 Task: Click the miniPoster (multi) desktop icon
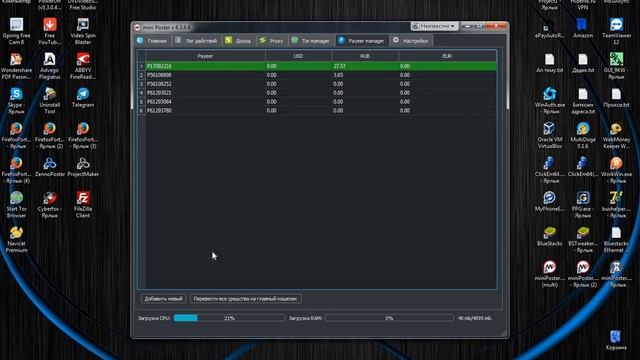[x=550, y=274]
